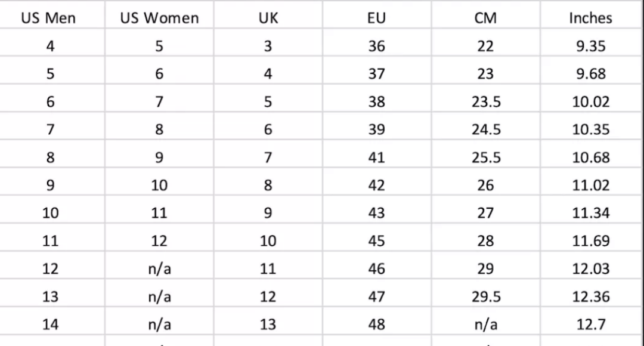
Task: Click the CM column header cell
Action: point(485,18)
